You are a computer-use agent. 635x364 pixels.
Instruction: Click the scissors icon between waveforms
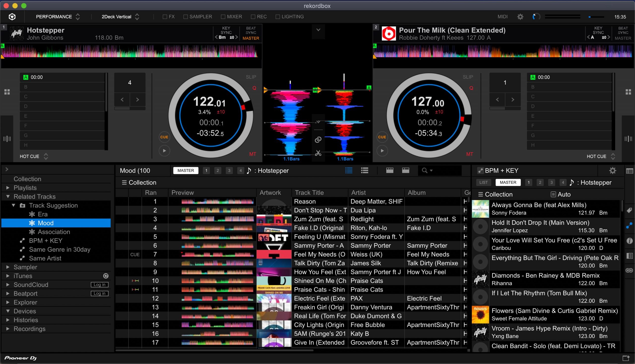tap(318, 153)
